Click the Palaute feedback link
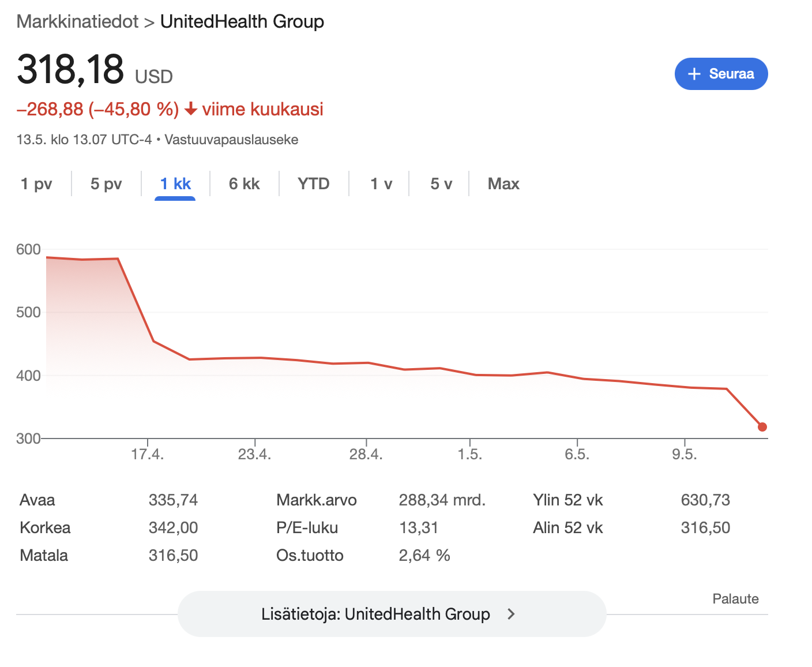This screenshot has width=812, height=667. click(735, 599)
